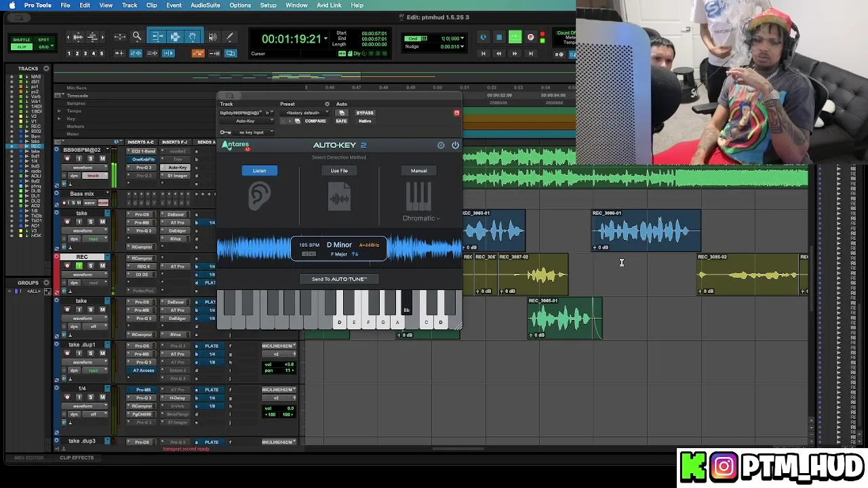Screen dimensions: 868x488
Task: Click Auto-Key power icon
Action: coord(455,145)
